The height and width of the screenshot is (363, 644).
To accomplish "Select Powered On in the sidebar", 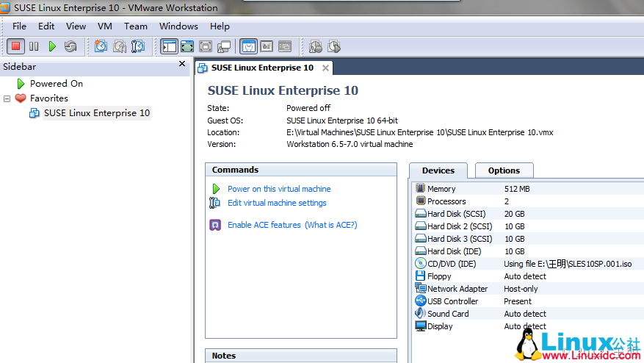I will point(57,84).
